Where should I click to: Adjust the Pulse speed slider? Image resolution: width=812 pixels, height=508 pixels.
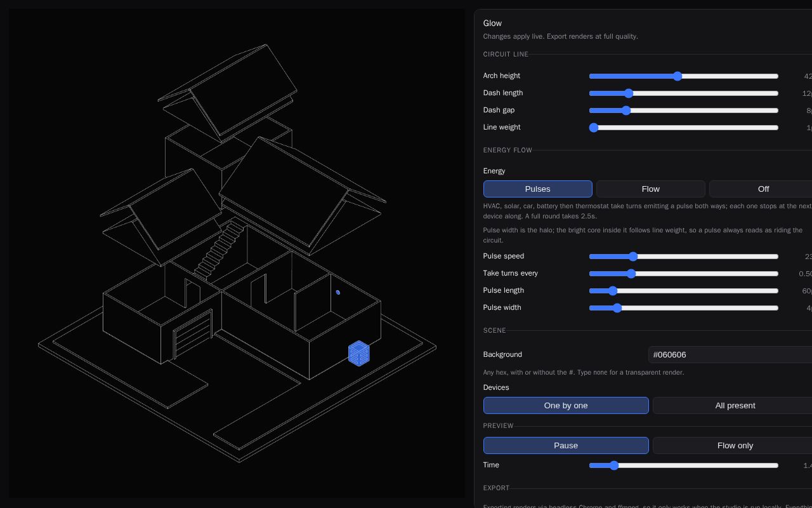coord(684,257)
